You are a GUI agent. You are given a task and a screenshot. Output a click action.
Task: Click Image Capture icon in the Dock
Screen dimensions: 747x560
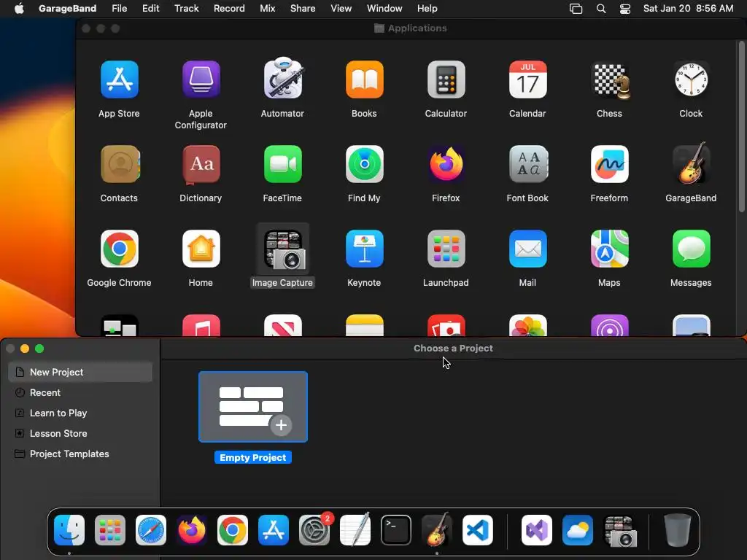pyautogui.click(x=621, y=531)
